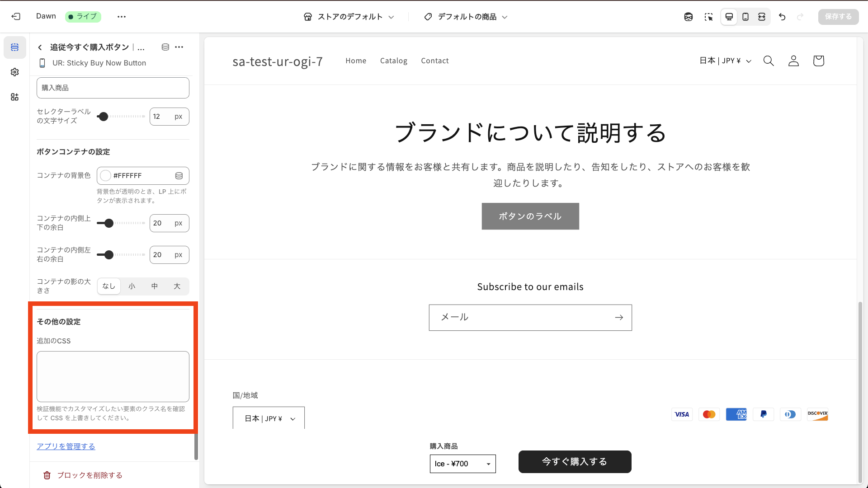Click the search icon in store header

click(769, 61)
